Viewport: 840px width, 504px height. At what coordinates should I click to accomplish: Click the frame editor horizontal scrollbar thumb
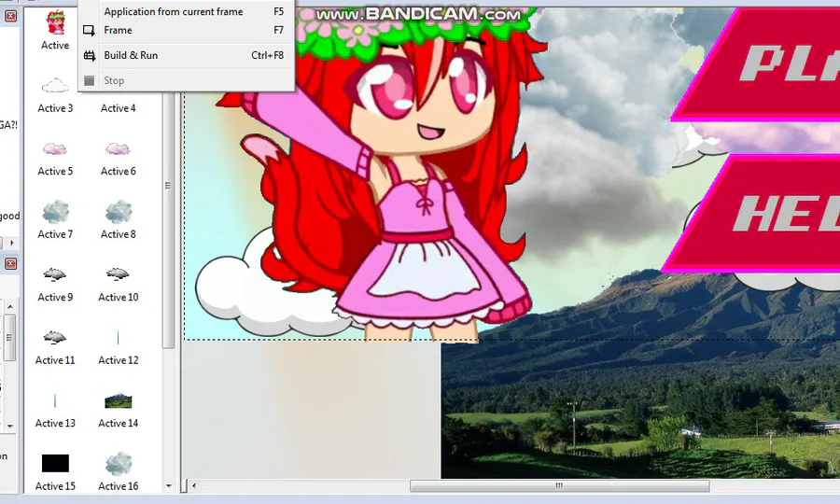[x=559, y=485]
